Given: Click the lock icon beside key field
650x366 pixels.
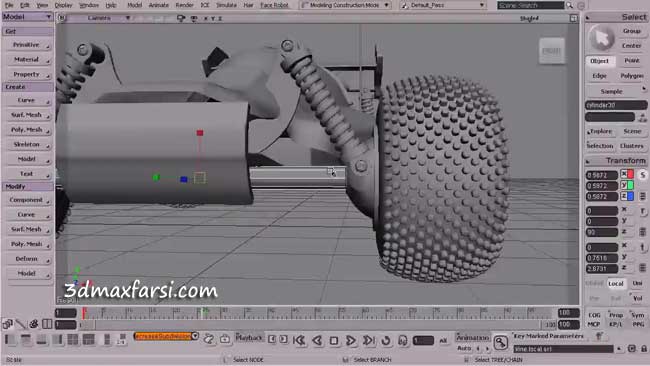Looking at the screenshot, I should [x=644, y=349].
